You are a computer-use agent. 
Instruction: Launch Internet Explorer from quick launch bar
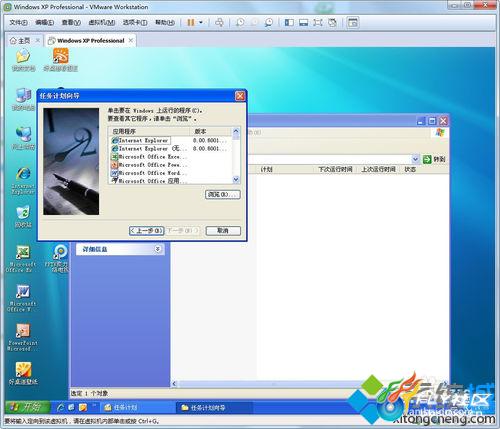coord(61,407)
